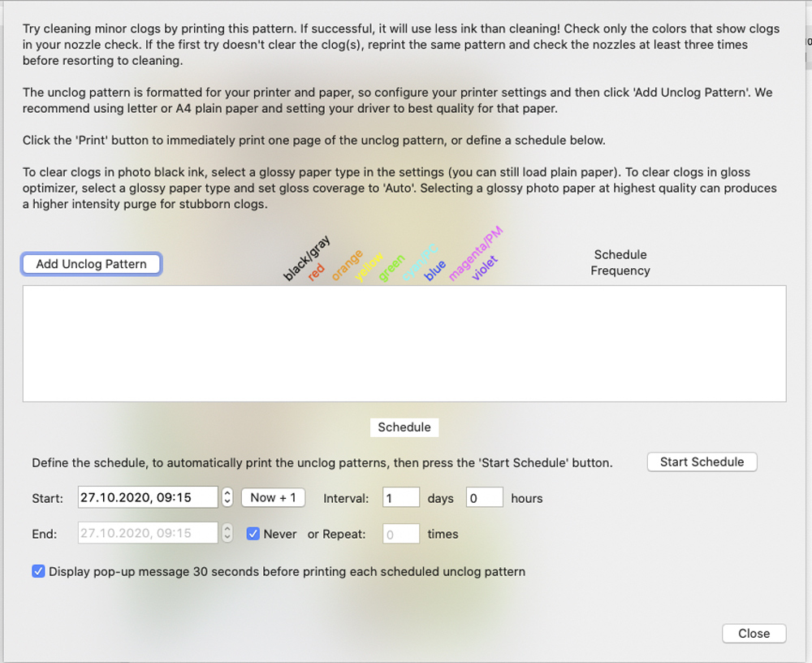Click the magenta/PM color column label

click(476, 253)
